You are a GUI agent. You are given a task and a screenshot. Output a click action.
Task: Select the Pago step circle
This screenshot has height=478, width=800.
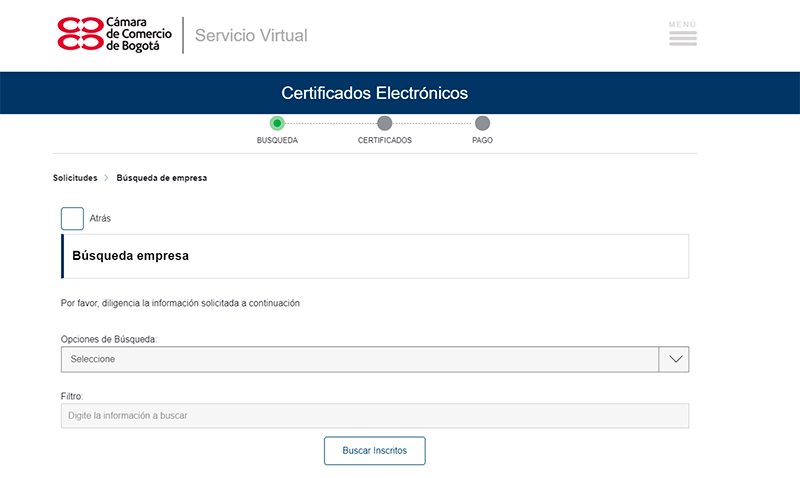482,123
